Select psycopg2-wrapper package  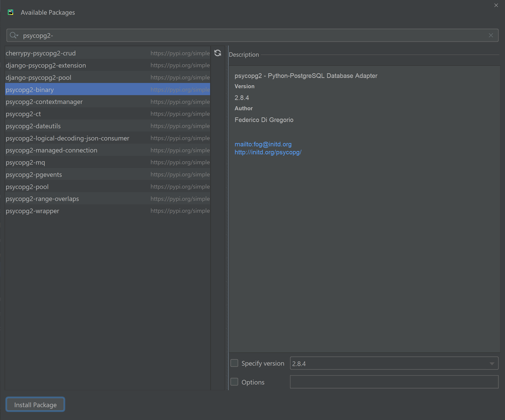pyautogui.click(x=33, y=211)
